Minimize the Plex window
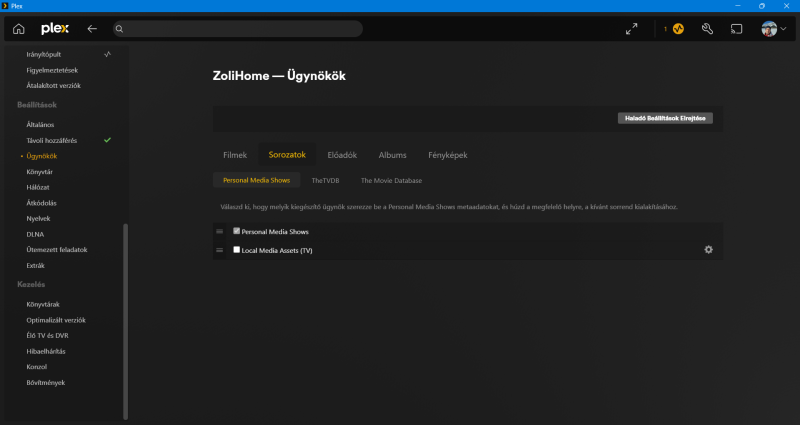This screenshot has width=800, height=425. (738, 6)
